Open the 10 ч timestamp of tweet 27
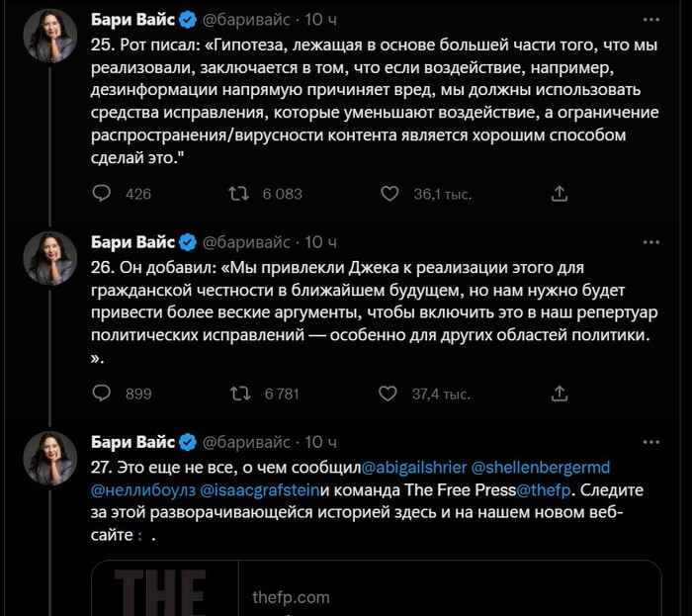Screen dimensions: 692x616 coord(320,441)
